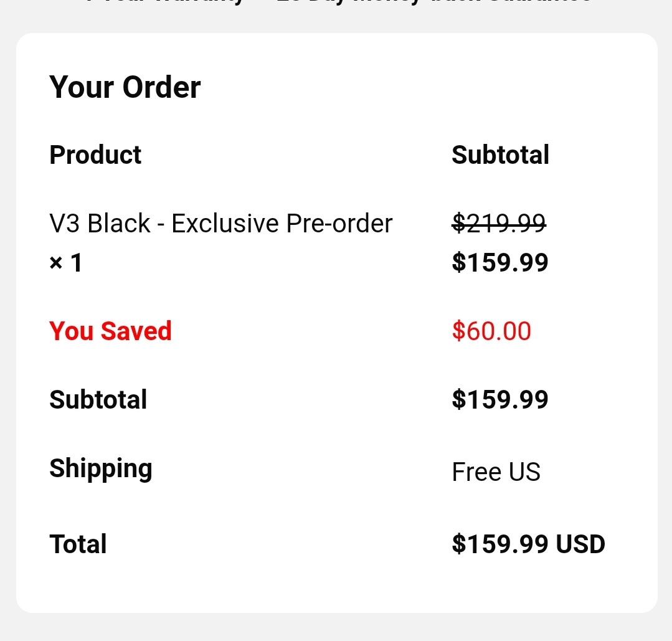Select the Product column header

click(x=95, y=154)
